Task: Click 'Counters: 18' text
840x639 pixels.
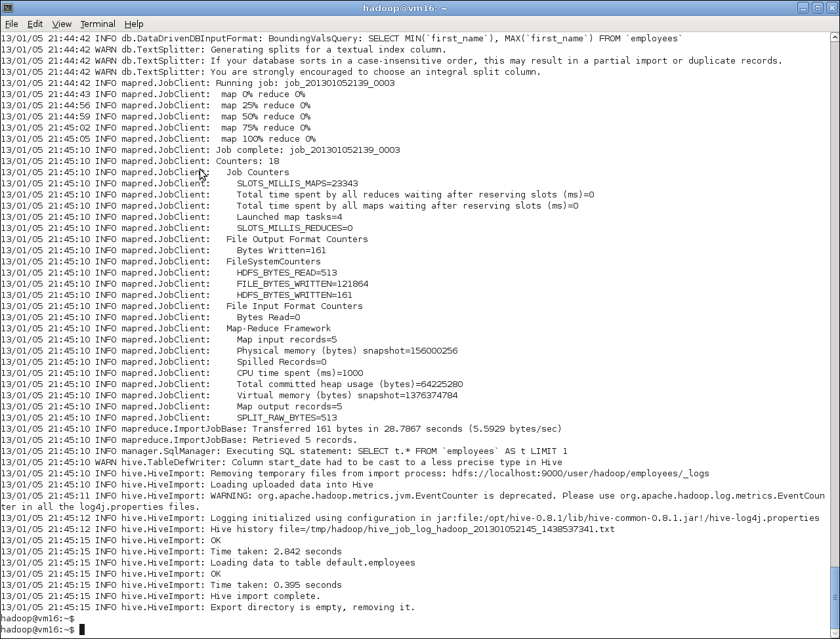Action: [247, 161]
